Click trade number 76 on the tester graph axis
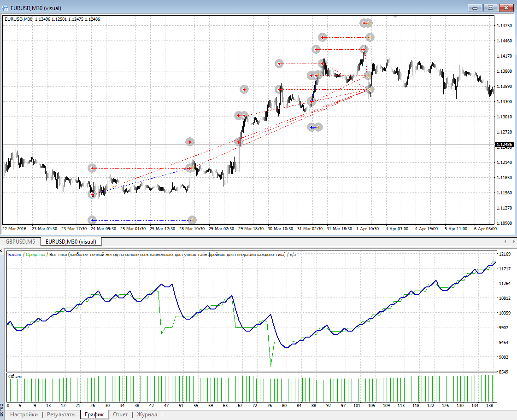 (x=270, y=406)
